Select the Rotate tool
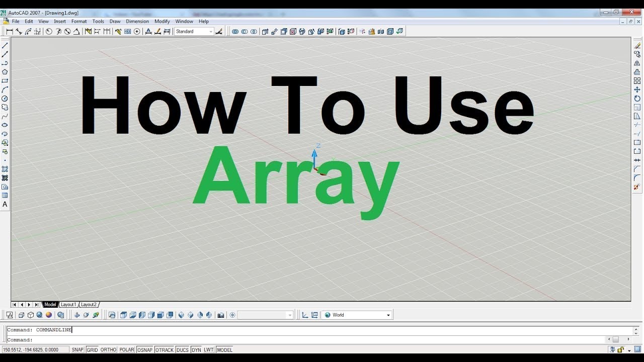 [637, 99]
